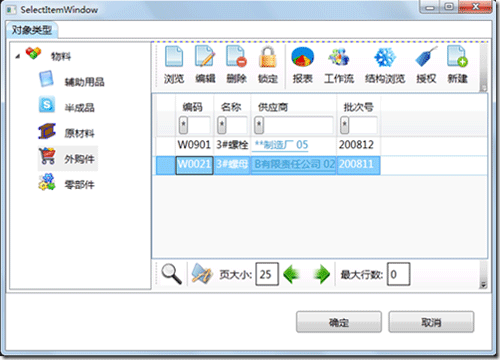500x360 pixels.
Task: Select the W0021 cell
Action: tap(194, 164)
